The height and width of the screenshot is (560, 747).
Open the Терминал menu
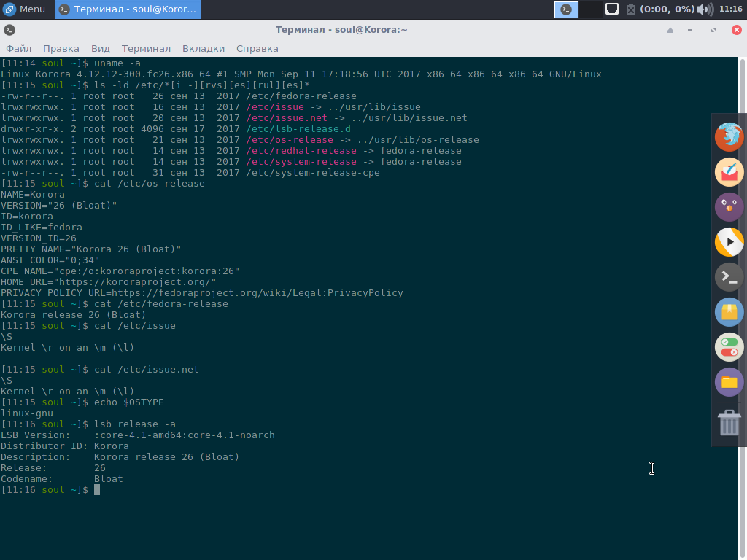[146, 49]
